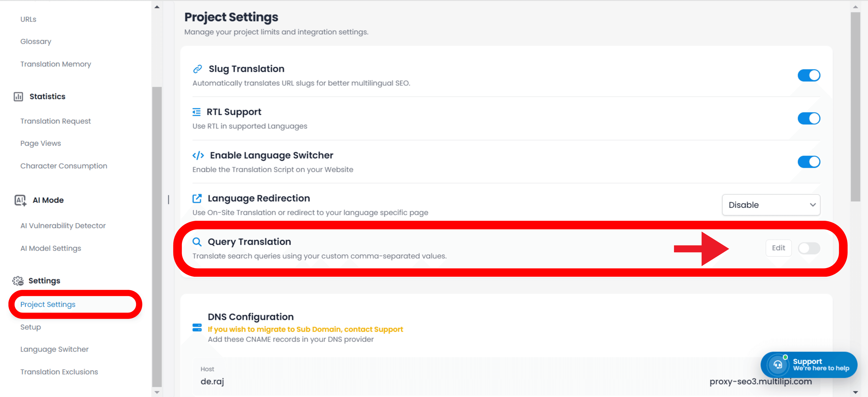Disable the Slug Translation toggle

point(809,75)
